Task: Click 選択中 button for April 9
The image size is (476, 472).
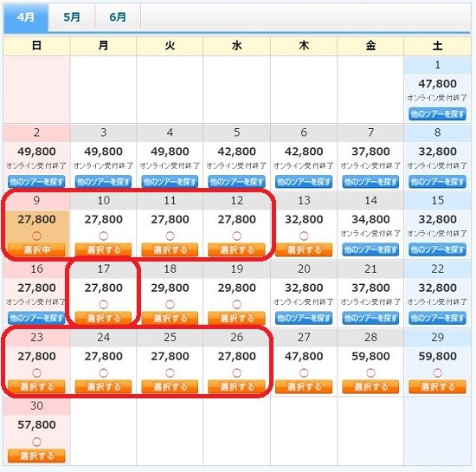Action: tap(36, 249)
